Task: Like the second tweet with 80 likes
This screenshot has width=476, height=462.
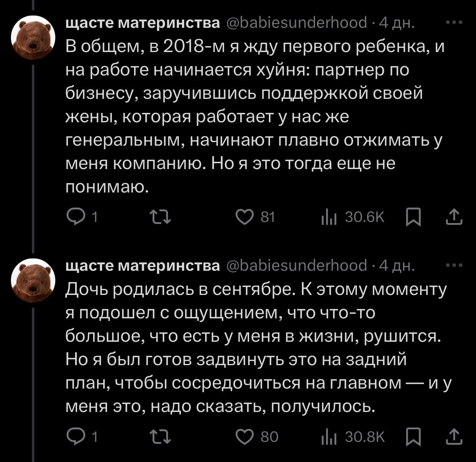Action: point(245,437)
